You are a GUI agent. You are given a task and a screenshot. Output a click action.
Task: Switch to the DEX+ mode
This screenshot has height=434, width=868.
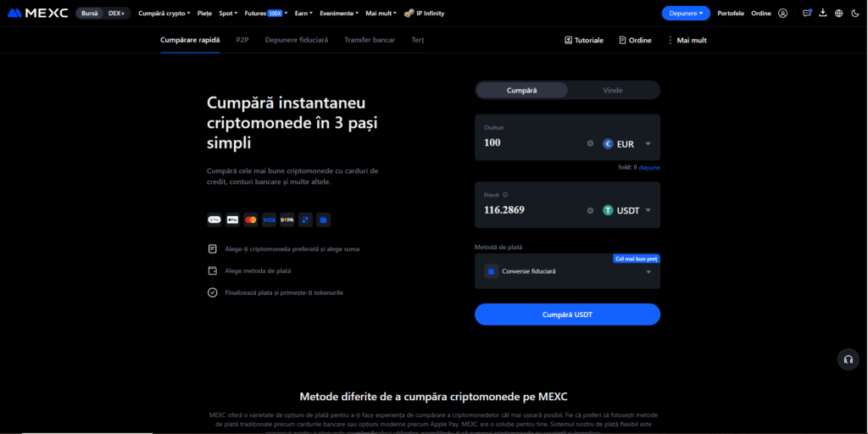116,14
